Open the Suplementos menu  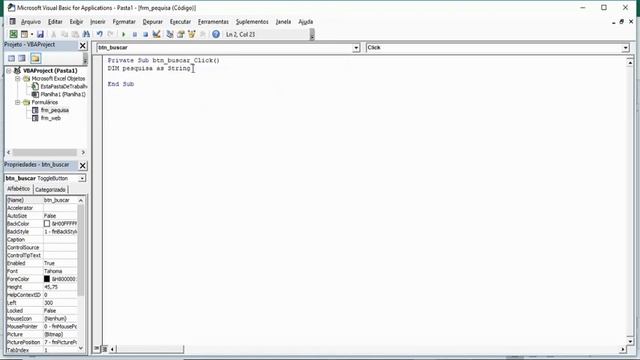[252, 22]
